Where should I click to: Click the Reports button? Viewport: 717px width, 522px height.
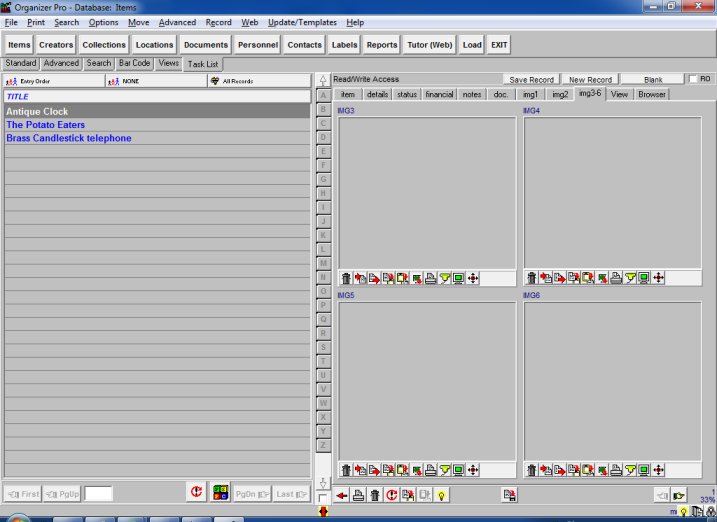tap(382, 45)
